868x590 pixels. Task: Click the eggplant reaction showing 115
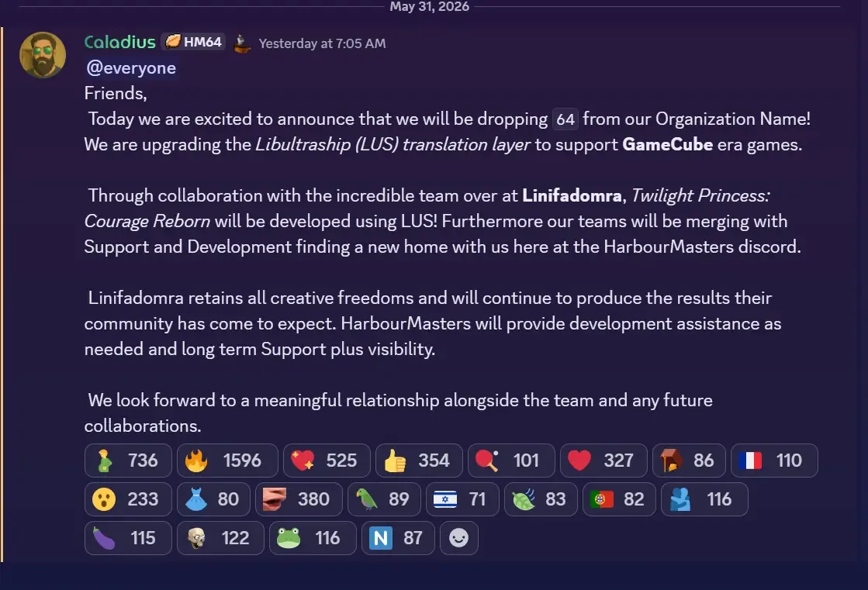click(x=128, y=538)
